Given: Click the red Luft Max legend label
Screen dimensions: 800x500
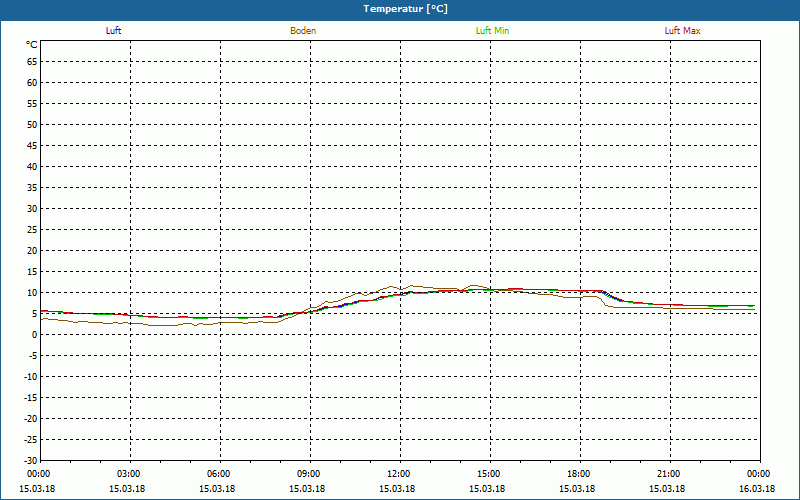Looking at the screenshot, I should [x=682, y=31].
